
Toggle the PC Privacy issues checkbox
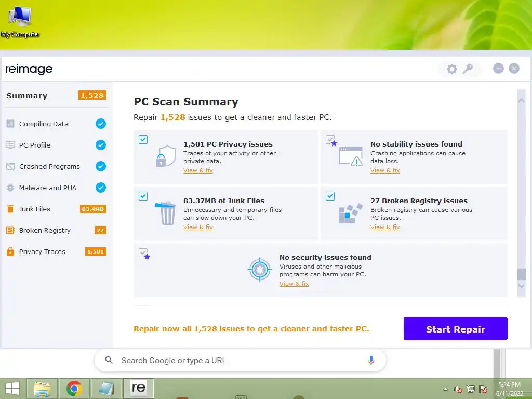pyautogui.click(x=143, y=139)
